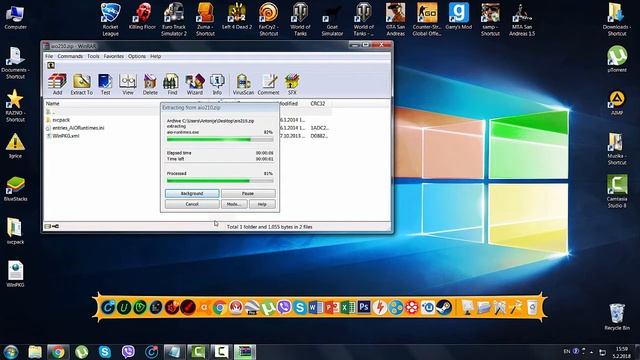Click the up-one-level icon below menu bar
This screenshot has width=640, height=360.
(51, 65)
